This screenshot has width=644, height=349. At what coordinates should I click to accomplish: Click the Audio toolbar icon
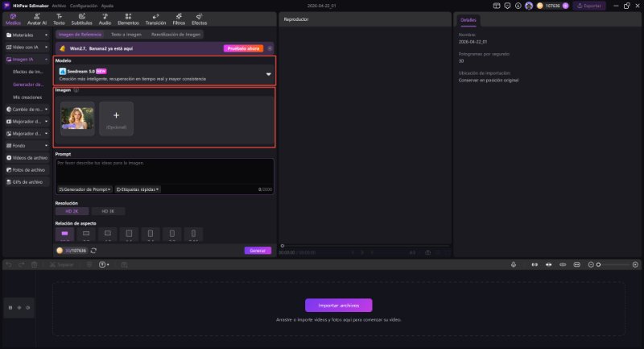(105, 19)
